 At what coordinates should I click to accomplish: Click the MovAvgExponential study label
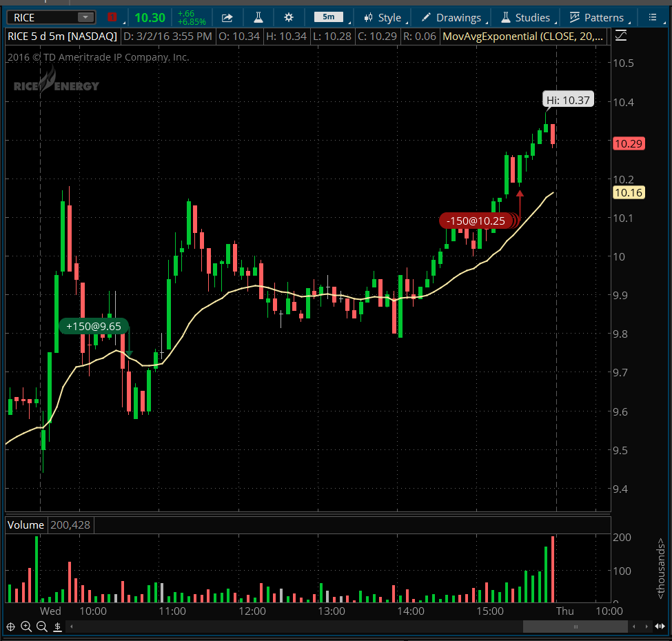pos(523,37)
